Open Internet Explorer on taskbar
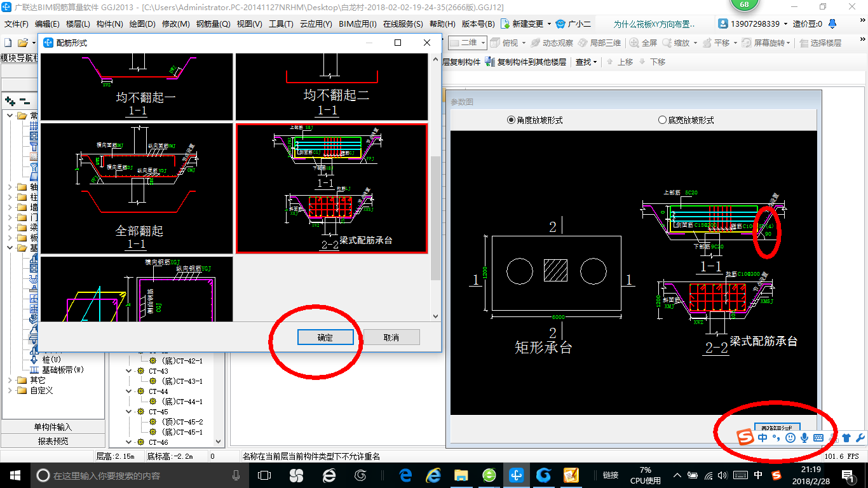This screenshot has height=488, width=868. click(433, 475)
